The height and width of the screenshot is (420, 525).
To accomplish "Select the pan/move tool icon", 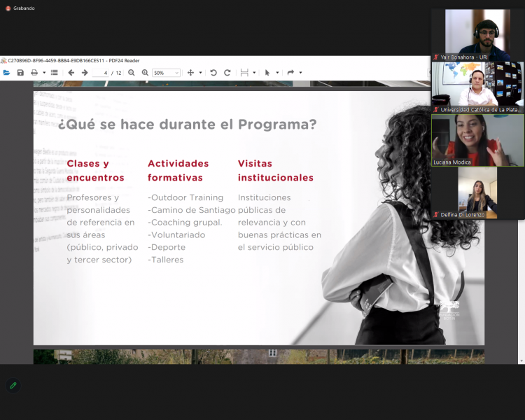I will 190,73.
